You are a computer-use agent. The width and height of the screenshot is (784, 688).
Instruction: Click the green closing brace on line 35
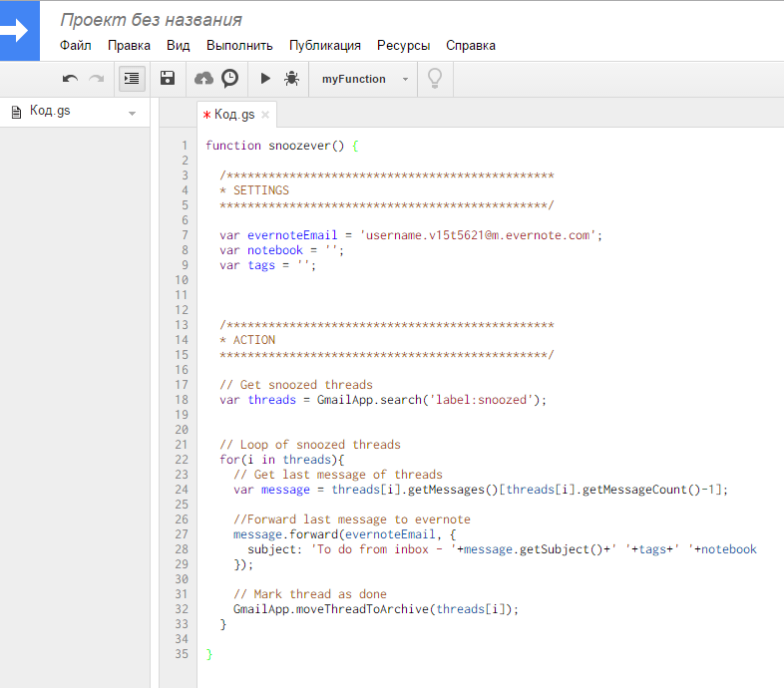tap(209, 654)
